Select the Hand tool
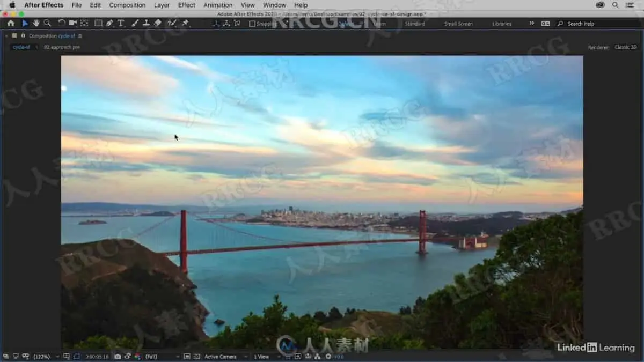 [x=36, y=23]
